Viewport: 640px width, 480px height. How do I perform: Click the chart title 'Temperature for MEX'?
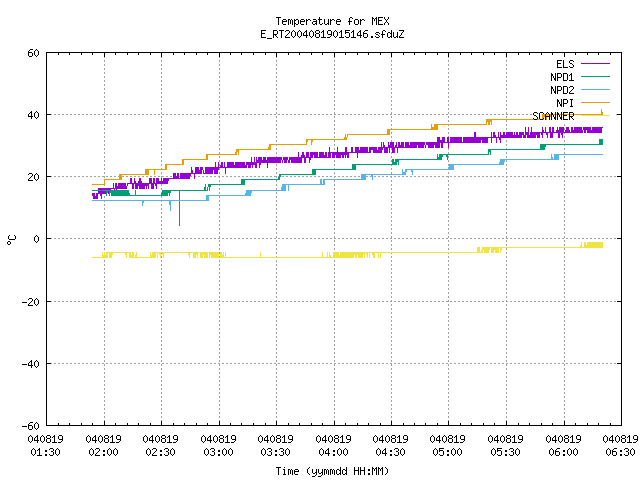[332, 21]
